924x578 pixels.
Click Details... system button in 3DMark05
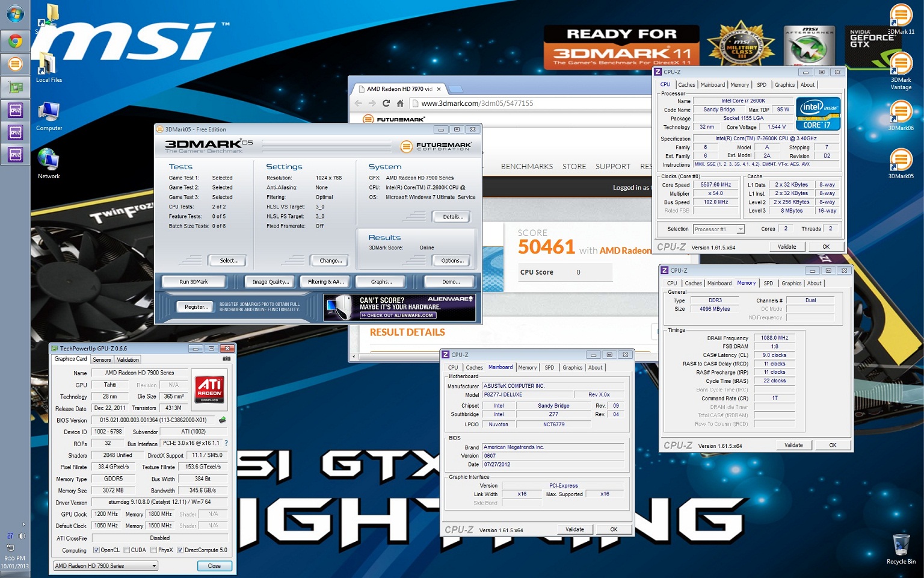pyautogui.click(x=452, y=217)
